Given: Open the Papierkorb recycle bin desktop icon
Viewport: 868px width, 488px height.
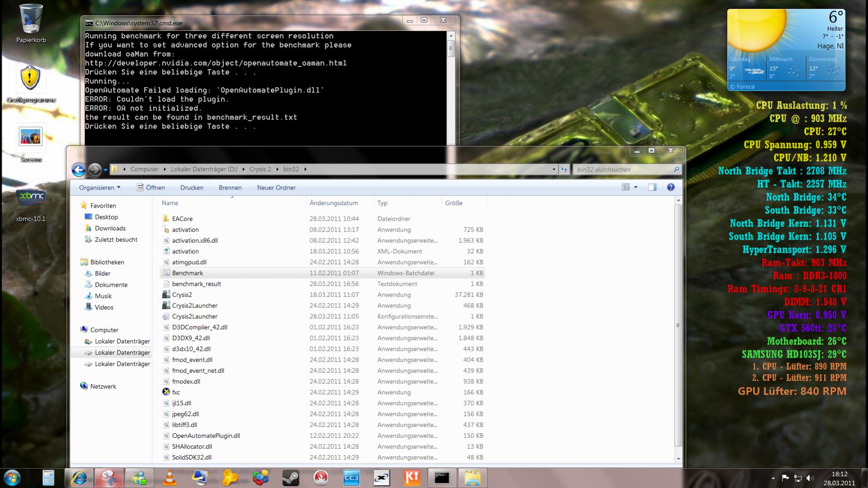Looking at the screenshot, I should tap(31, 24).
